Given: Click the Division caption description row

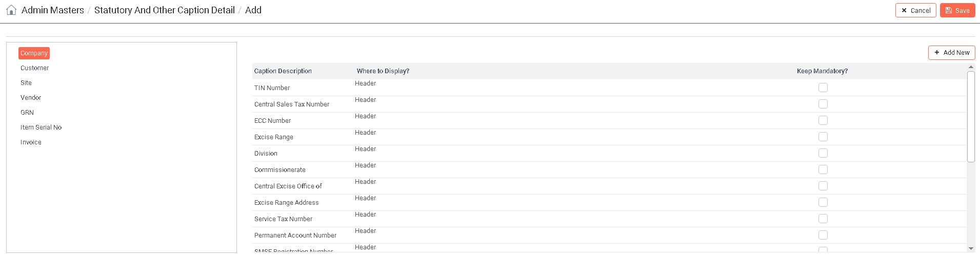Looking at the screenshot, I should point(266,154).
